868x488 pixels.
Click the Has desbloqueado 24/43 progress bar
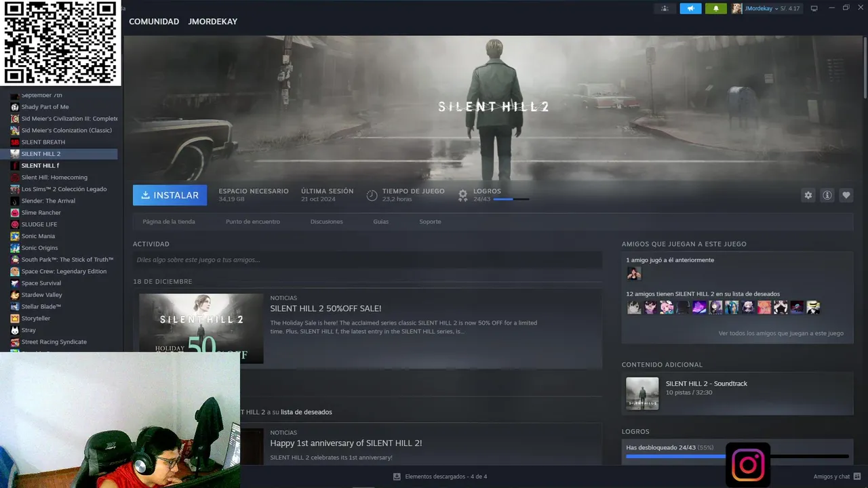(737, 456)
